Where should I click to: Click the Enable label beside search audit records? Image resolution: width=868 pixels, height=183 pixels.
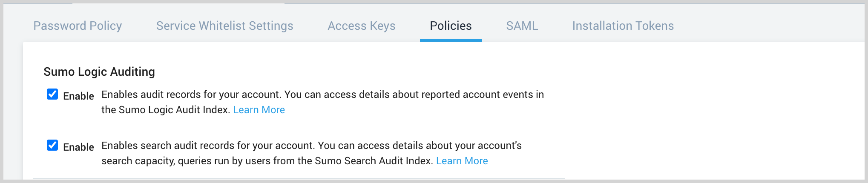78,147
